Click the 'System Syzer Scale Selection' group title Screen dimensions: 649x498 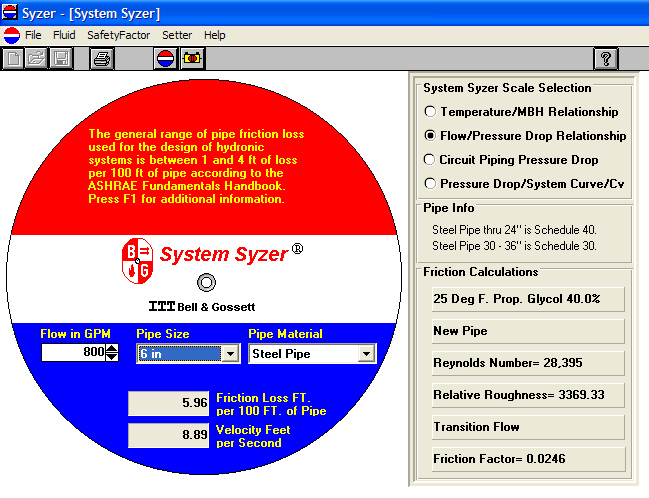(507, 88)
